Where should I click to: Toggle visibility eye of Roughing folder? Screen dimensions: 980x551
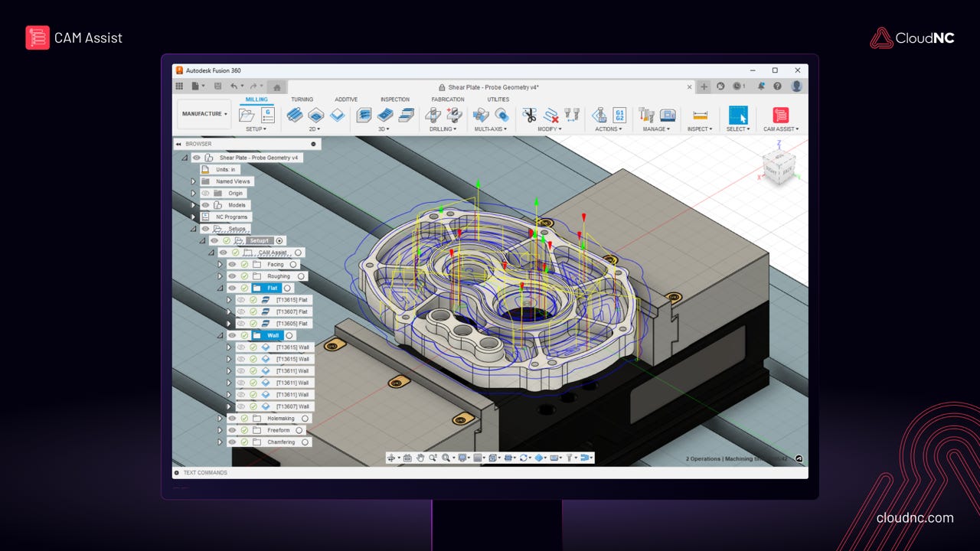tap(232, 276)
